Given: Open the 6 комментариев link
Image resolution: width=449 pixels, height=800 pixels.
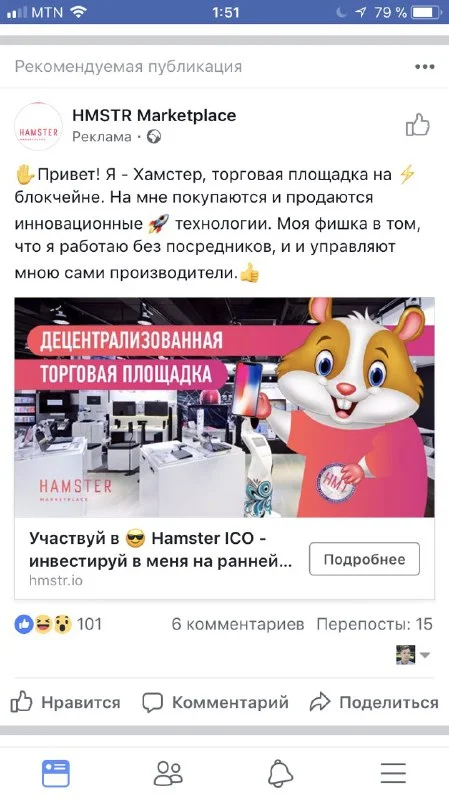Looking at the screenshot, I should point(238,624).
